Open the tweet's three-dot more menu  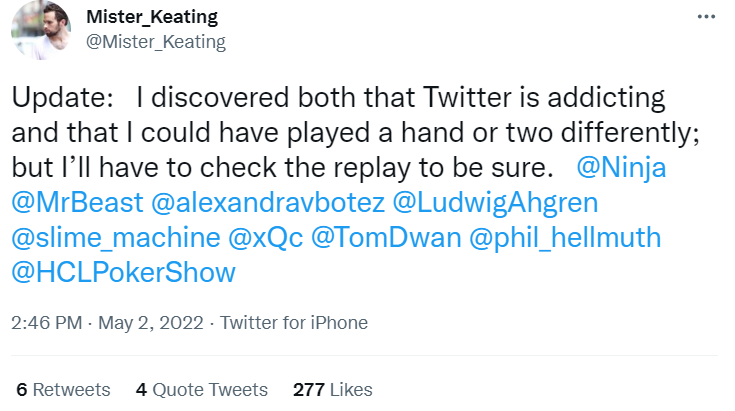point(708,18)
